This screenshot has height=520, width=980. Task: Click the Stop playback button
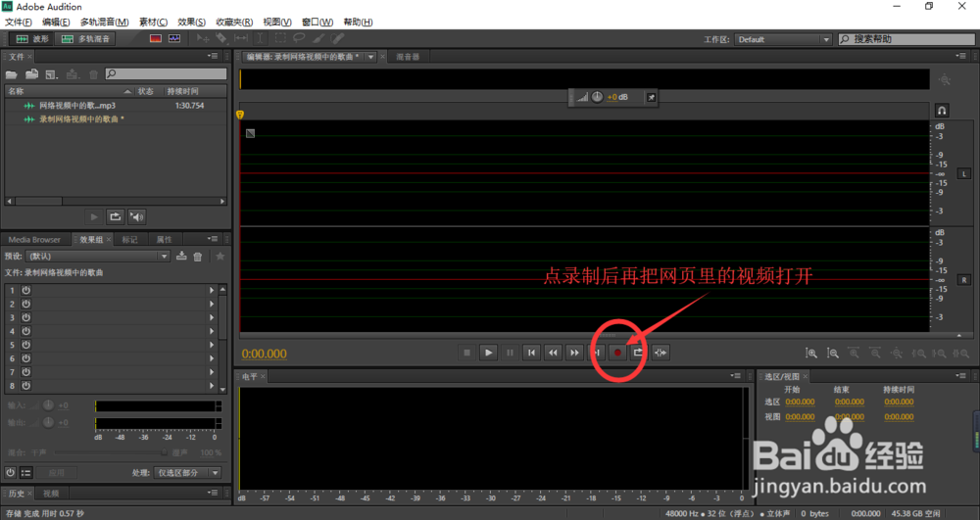point(466,353)
